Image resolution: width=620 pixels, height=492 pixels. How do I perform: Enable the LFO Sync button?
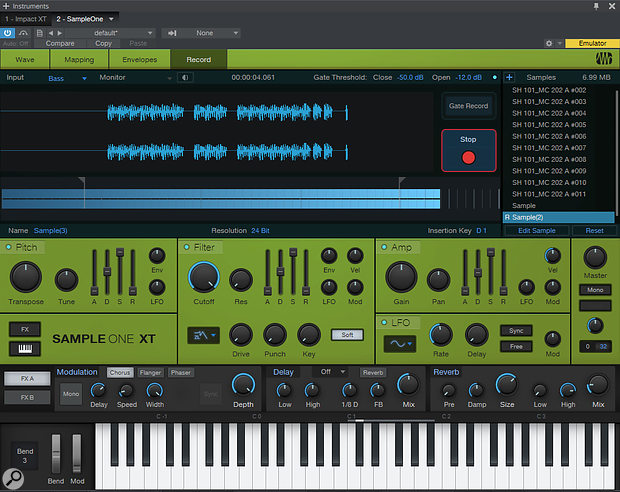(x=516, y=331)
